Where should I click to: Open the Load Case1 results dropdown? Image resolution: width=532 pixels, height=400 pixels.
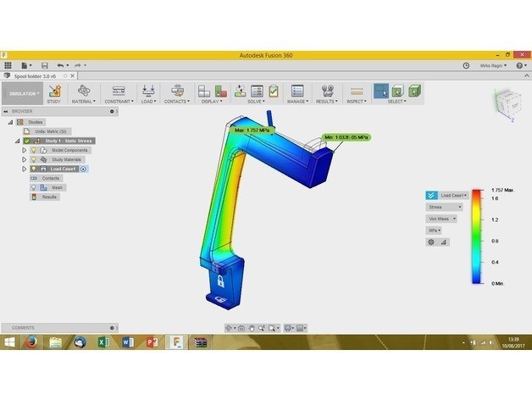click(453, 195)
